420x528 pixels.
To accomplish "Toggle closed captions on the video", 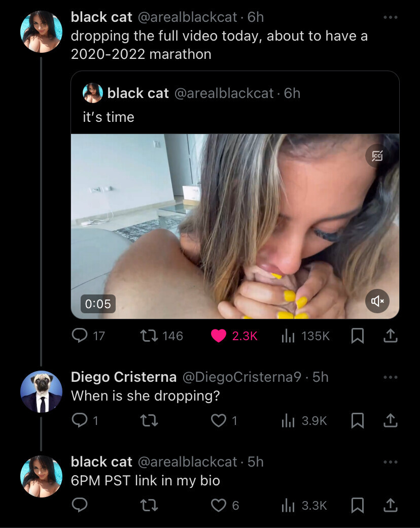I will click(x=377, y=155).
